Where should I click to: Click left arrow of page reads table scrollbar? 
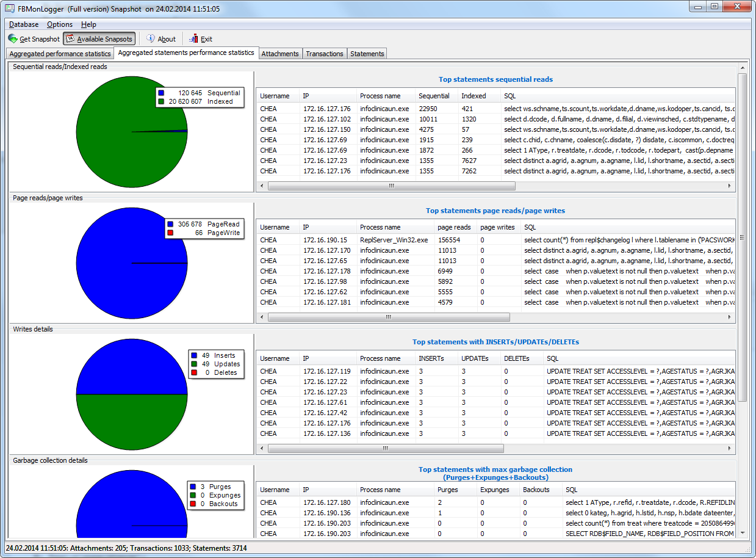262,317
